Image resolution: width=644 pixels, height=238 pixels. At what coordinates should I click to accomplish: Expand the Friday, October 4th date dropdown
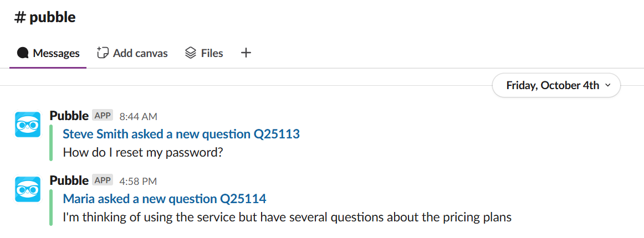point(556,85)
